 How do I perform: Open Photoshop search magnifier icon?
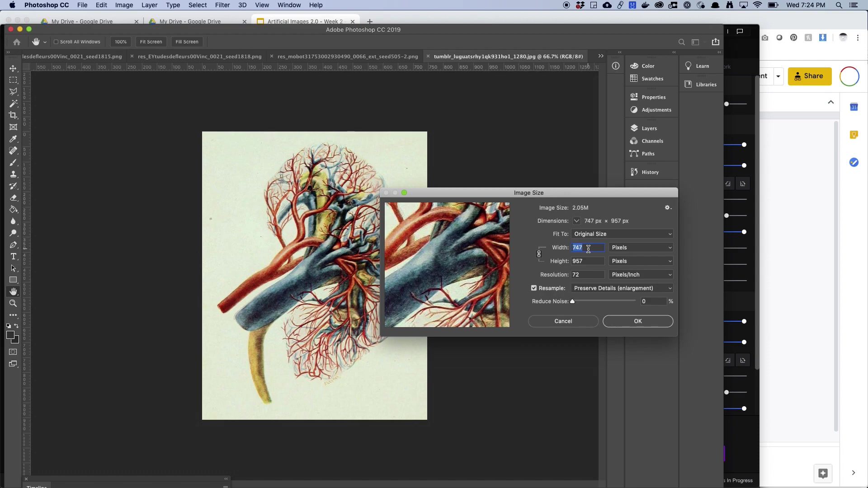pos(681,42)
